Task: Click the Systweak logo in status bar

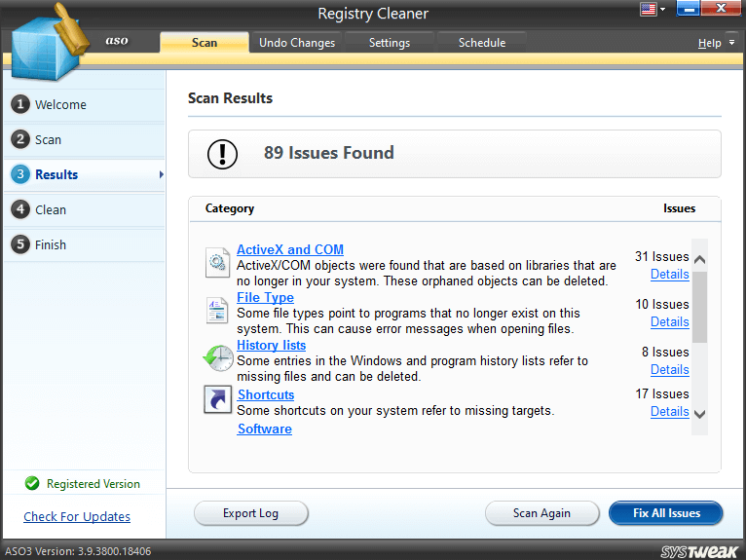Action: tap(699, 551)
